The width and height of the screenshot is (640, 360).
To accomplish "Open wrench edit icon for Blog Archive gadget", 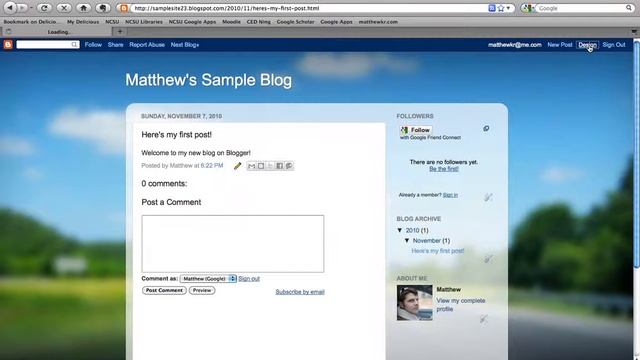I will [488, 259].
